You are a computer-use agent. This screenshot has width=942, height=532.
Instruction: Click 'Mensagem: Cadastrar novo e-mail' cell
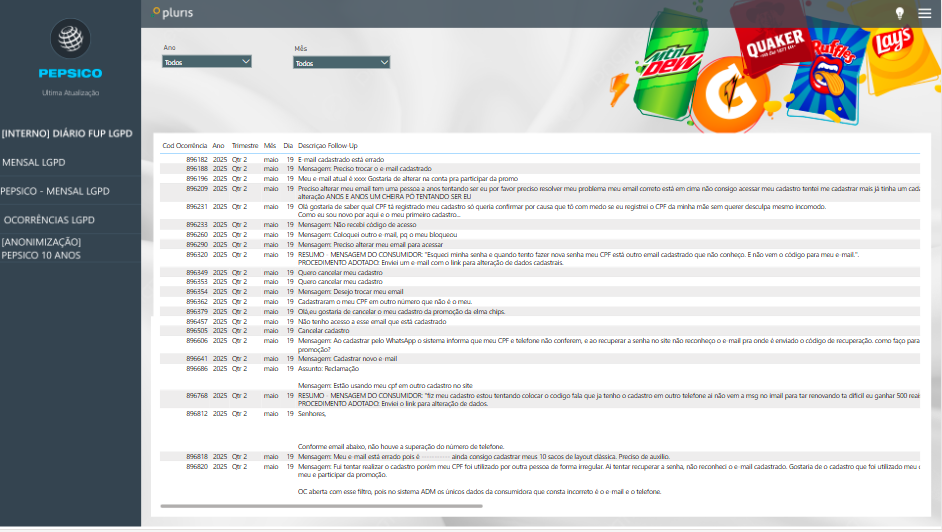[347, 358]
